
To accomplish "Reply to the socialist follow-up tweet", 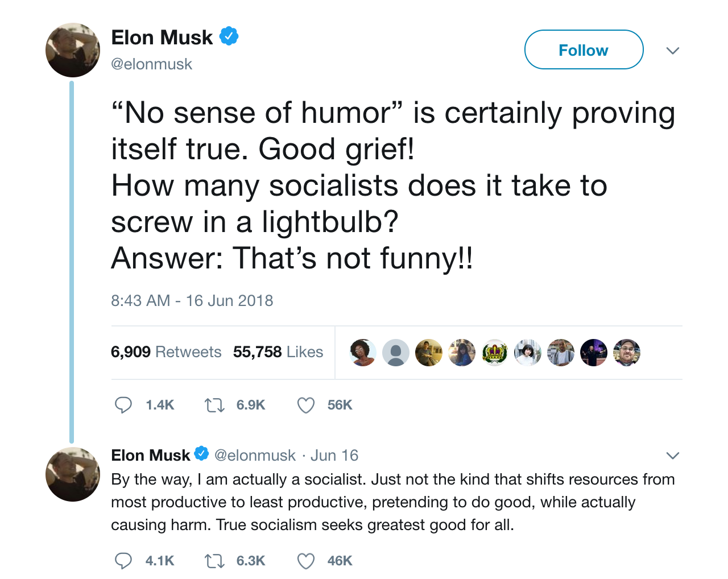I will click(x=123, y=561).
